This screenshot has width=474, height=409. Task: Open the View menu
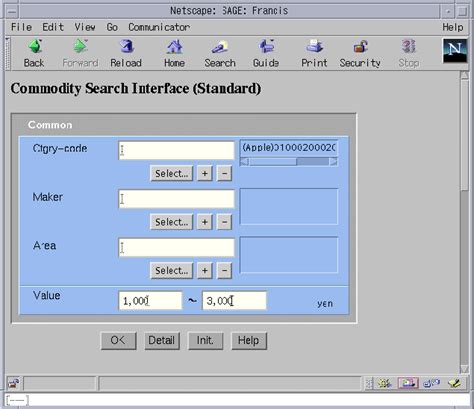pyautogui.click(x=85, y=27)
